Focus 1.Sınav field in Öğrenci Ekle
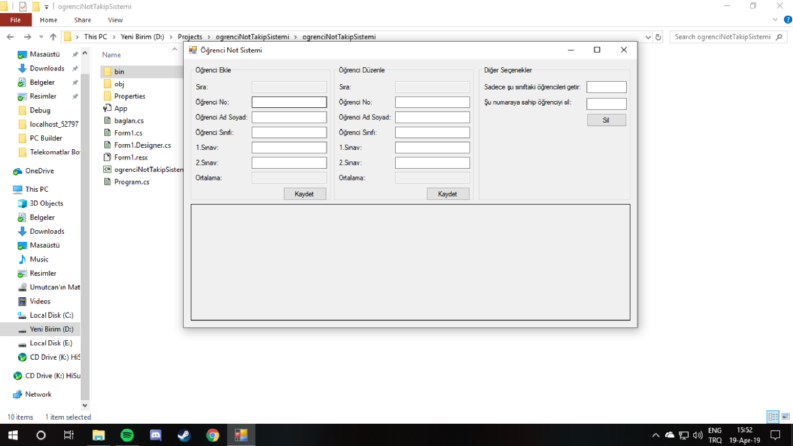Image resolution: width=793 pixels, height=446 pixels. (x=289, y=148)
